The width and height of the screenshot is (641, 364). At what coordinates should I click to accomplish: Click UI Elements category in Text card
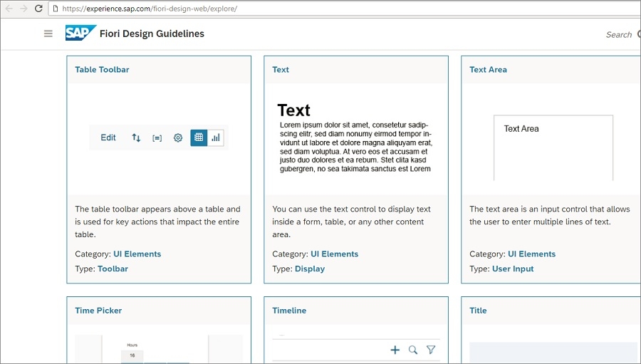coord(335,254)
